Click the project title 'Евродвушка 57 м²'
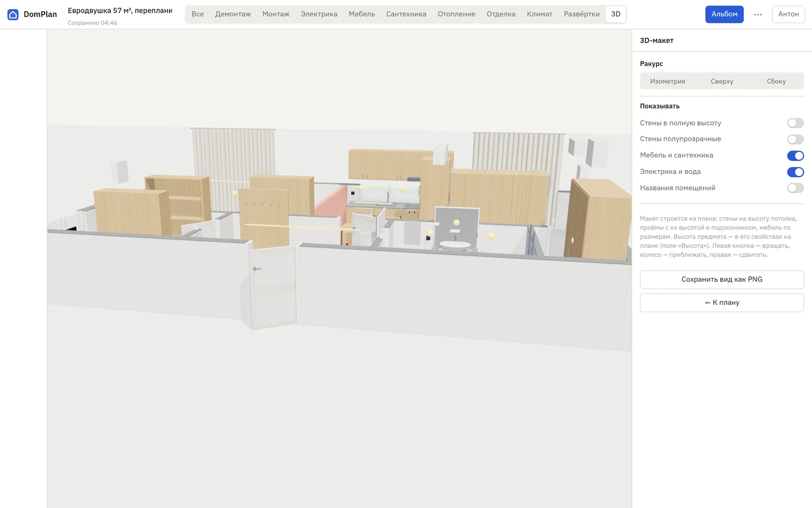Image resolution: width=812 pixels, height=508 pixels. 120,11
